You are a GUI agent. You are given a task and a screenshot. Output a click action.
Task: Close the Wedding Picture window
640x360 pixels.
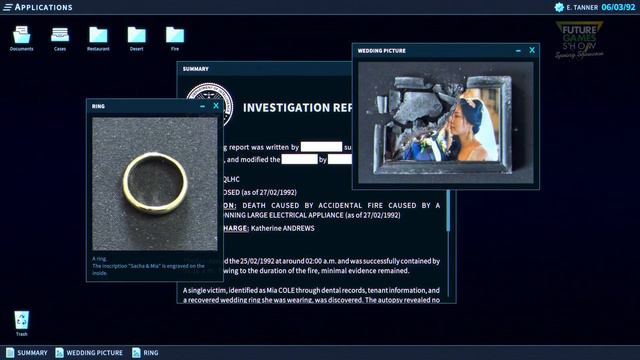tap(532, 50)
